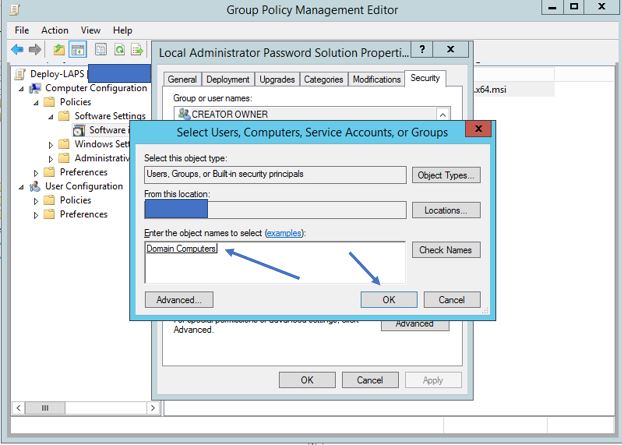
Task: Click the object type field
Action: pyautogui.click(x=275, y=175)
